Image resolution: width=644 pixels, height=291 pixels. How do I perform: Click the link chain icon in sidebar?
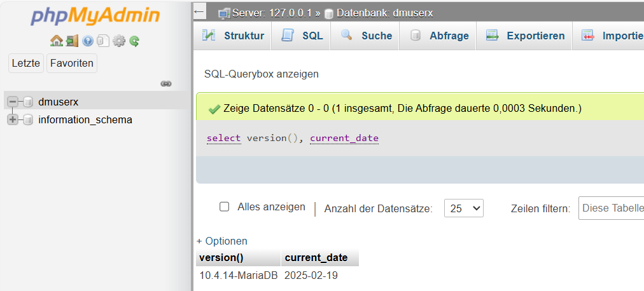166,84
